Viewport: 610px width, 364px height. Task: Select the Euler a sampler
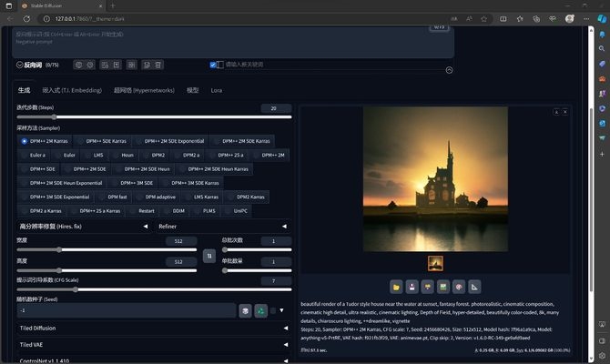tap(36, 155)
